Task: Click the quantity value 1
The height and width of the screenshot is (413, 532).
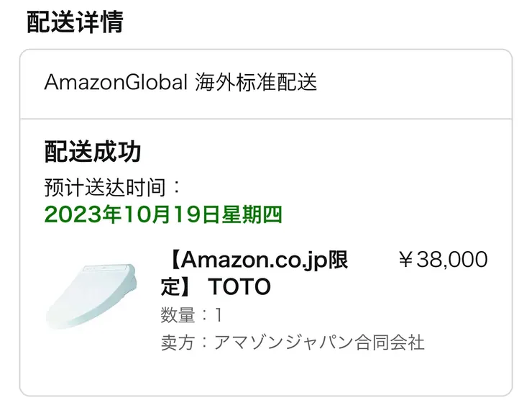Action: [x=219, y=315]
